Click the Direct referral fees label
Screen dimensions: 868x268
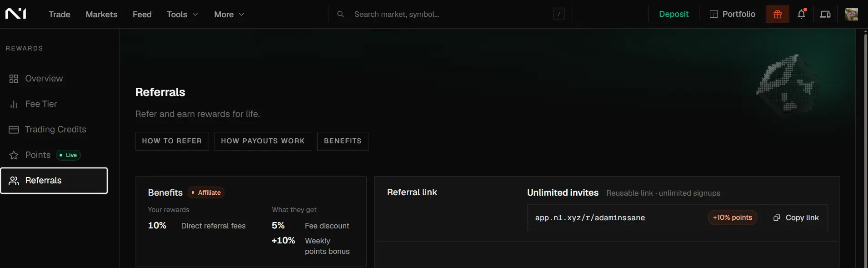tap(213, 226)
